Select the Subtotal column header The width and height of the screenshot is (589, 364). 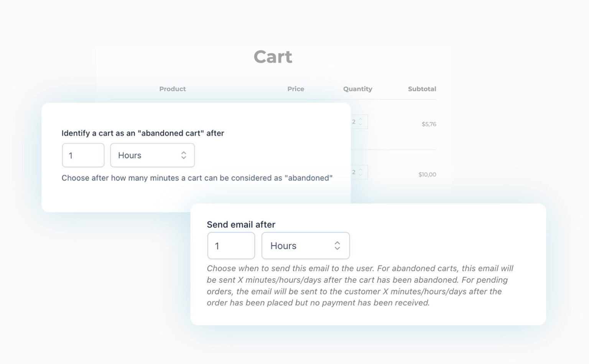(422, 89)
